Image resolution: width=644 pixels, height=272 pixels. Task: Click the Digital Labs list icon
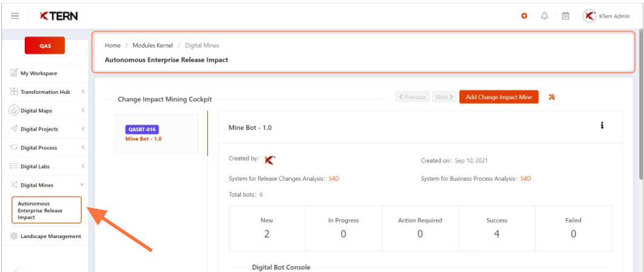click(14, 166)
